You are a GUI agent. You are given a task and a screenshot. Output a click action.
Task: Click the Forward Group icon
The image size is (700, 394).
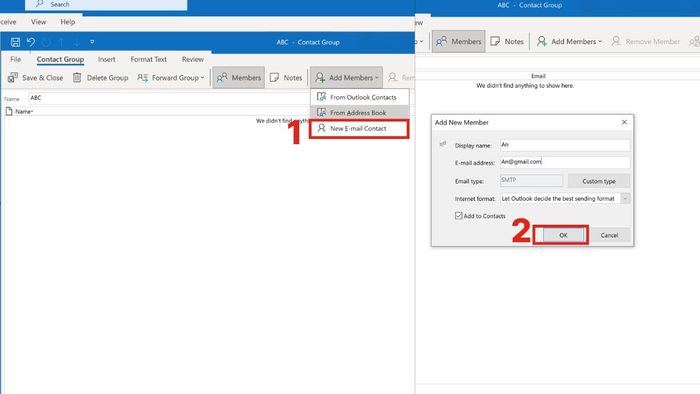(x=142, y=78)
